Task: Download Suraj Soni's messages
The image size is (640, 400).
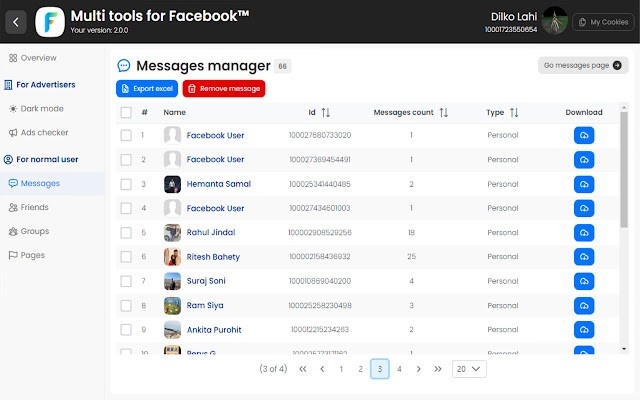Action: (584, 281)
